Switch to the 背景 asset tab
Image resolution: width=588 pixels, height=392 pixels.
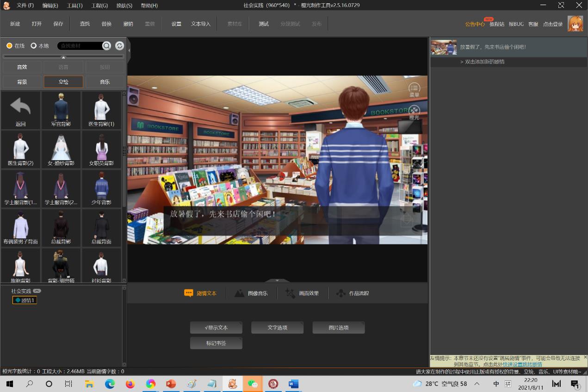point(22,82)
